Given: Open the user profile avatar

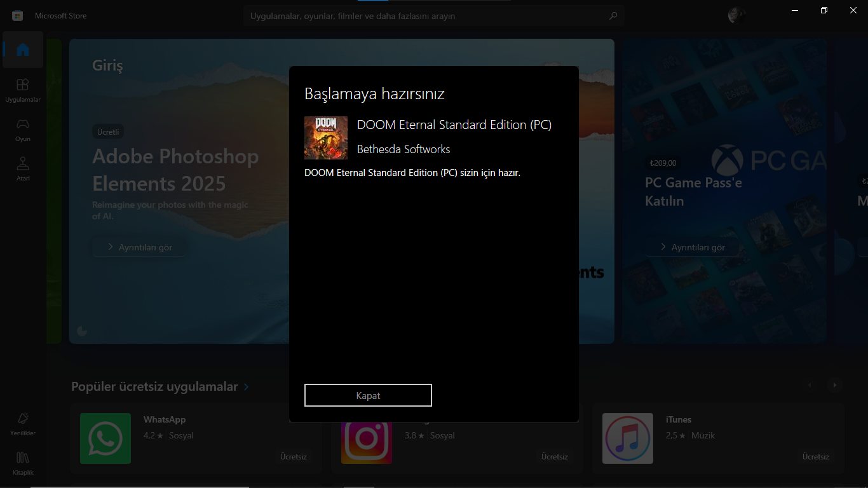Looking at the screenshot, I should click(737, 15).
